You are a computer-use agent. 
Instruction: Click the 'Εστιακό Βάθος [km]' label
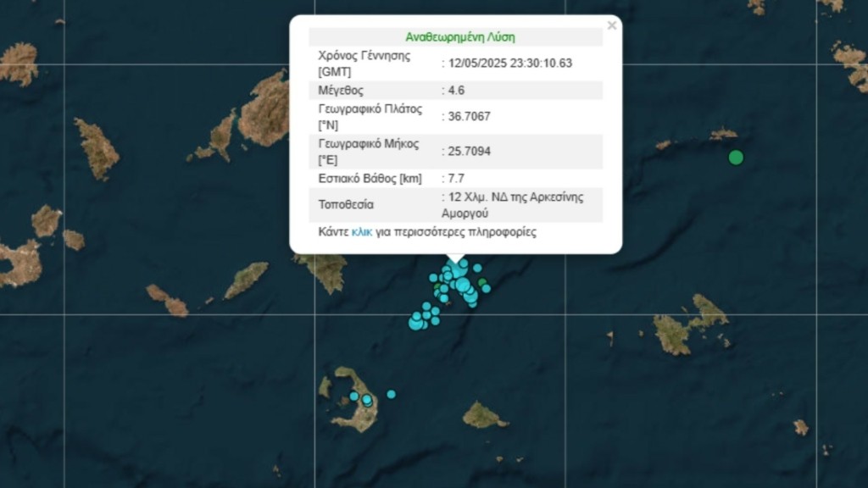point(370,178)
